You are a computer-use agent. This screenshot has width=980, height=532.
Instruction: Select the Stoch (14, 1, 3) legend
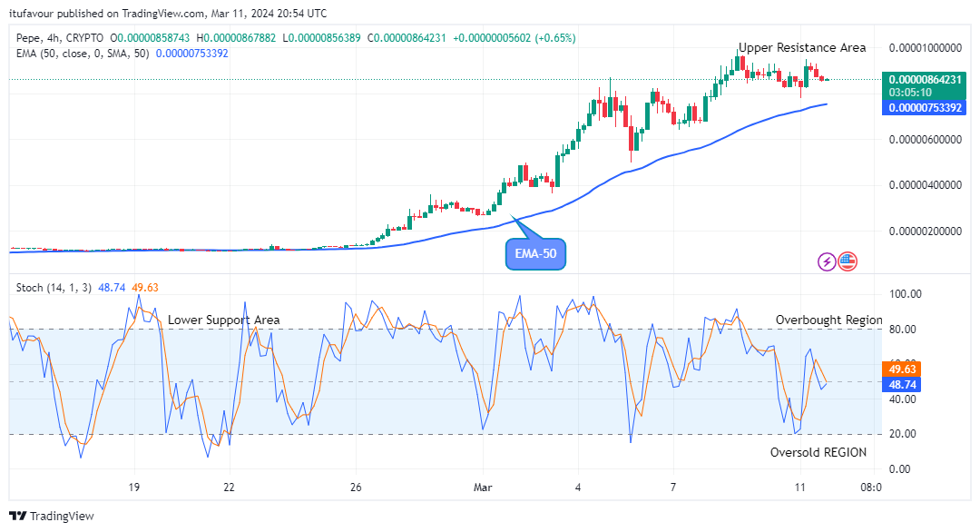pyautogui.click(x=54, y=288)
